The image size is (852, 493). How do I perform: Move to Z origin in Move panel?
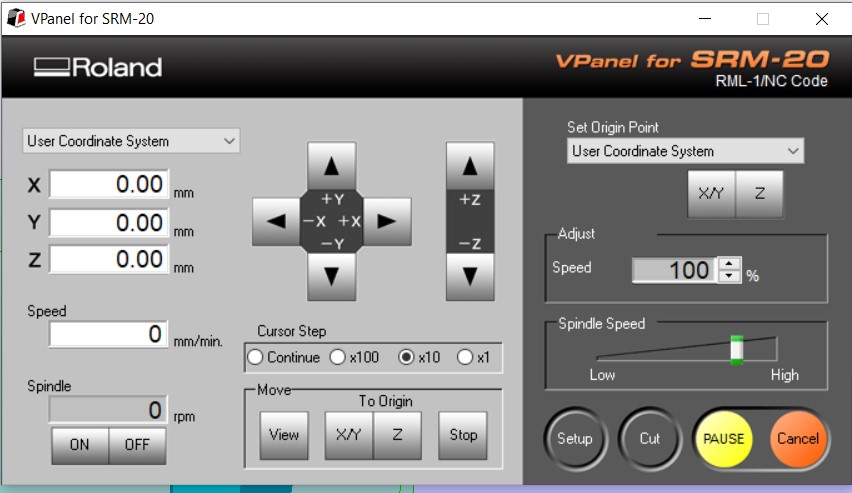[397, 435]
